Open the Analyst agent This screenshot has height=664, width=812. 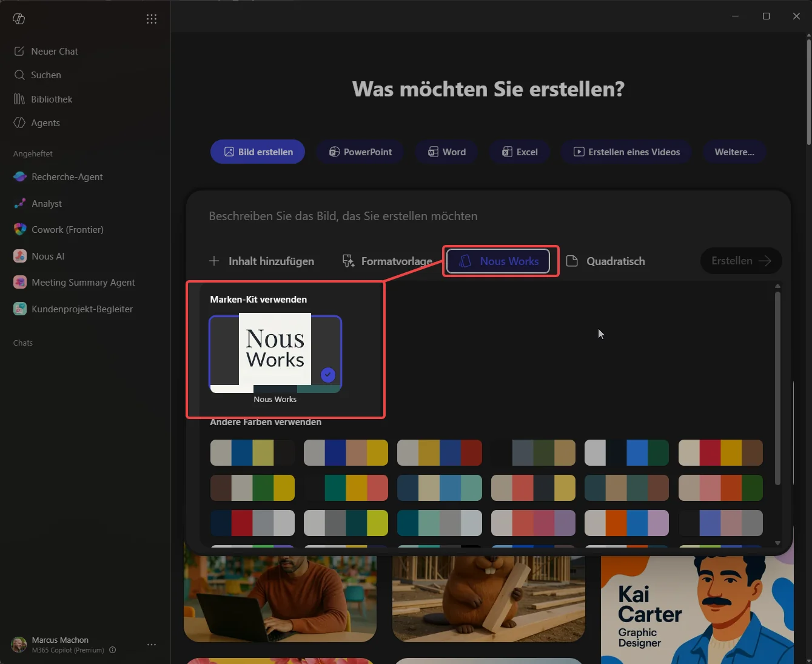coord(47,204)
